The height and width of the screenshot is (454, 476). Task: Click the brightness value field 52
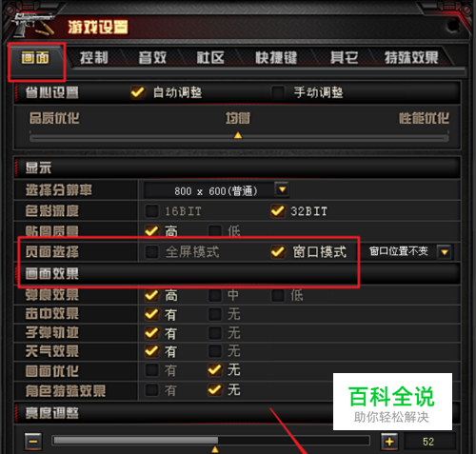tap(428, 442)
